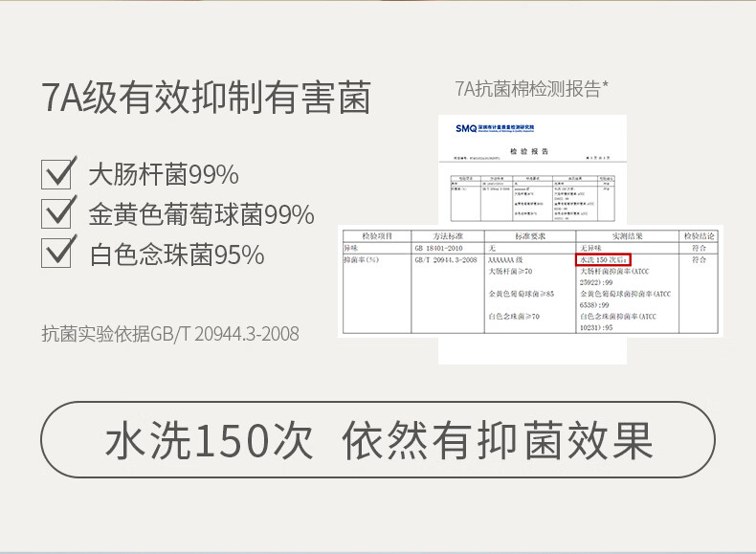Screen dimensions: 756x554
Task: Click the 标准要求 column header
Action: (529, 235)
